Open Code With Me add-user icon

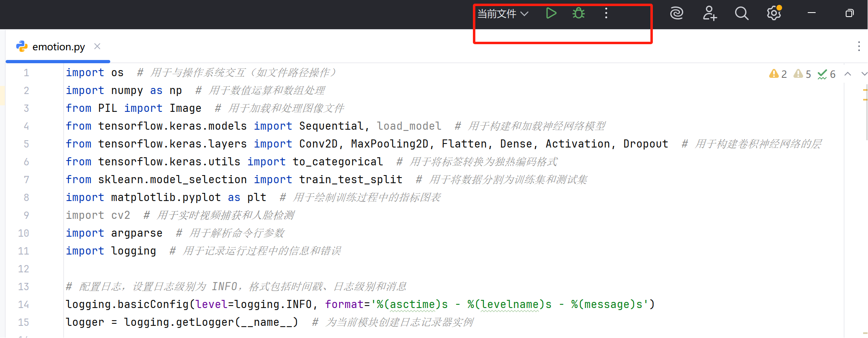coord(710,13)
